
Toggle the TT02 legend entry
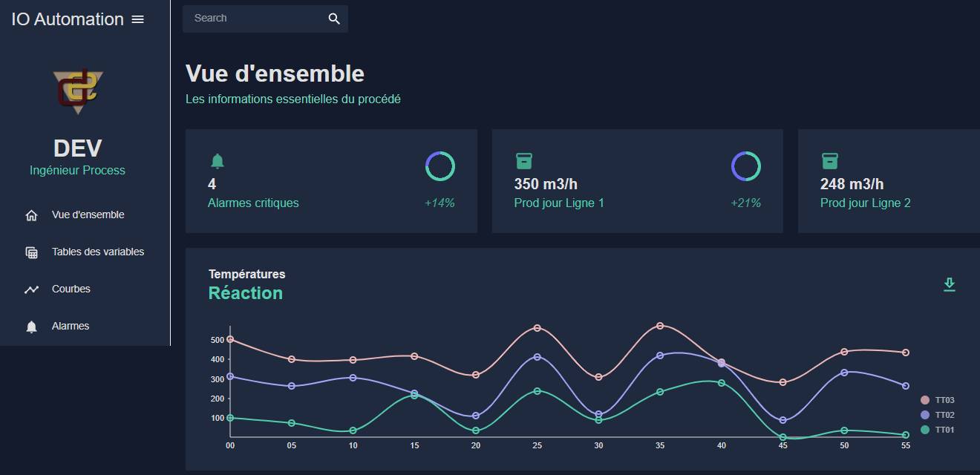(x=937, y=415)
